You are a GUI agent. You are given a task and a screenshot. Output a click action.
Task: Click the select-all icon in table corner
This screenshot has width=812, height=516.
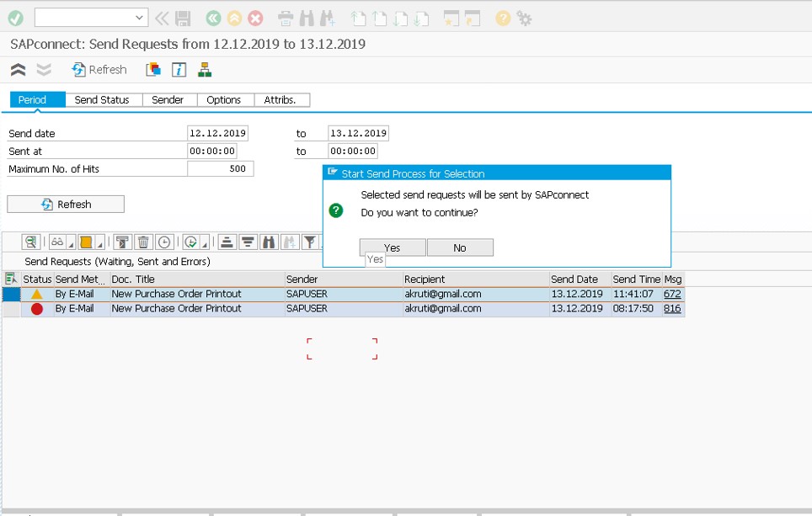(x=11, y=279)
